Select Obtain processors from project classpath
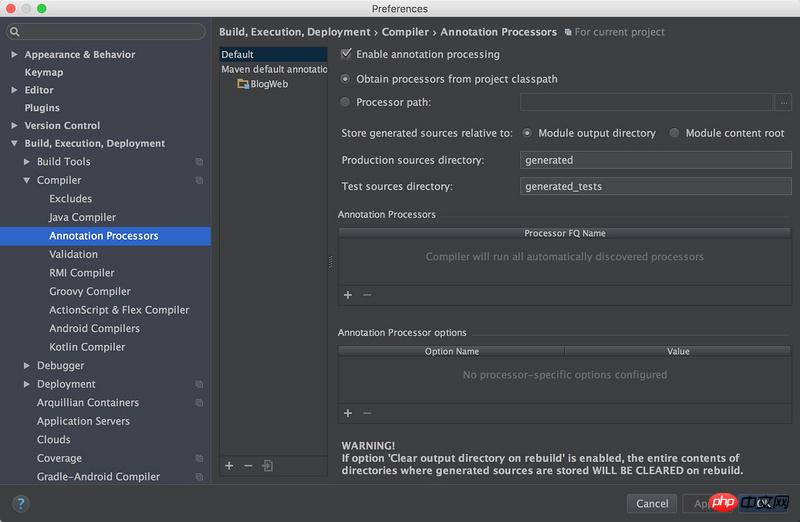The height and width of the screenshot is (522, 800). click(x=345, y=79)
